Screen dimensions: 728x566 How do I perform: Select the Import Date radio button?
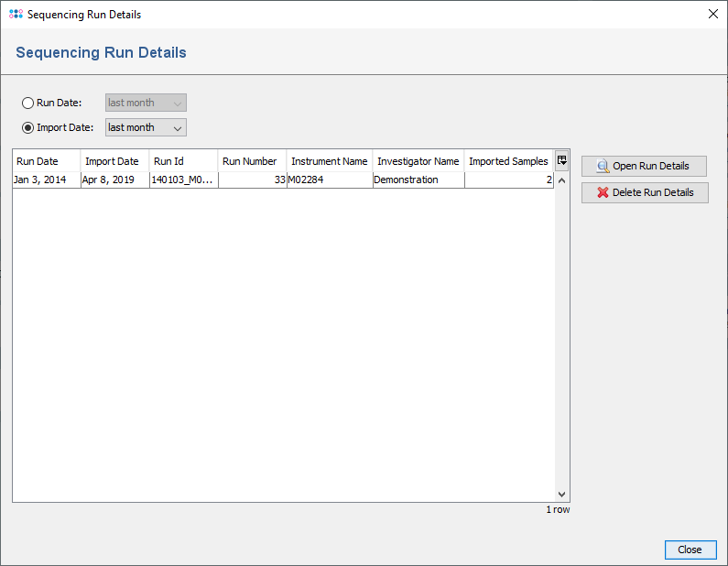28,127
